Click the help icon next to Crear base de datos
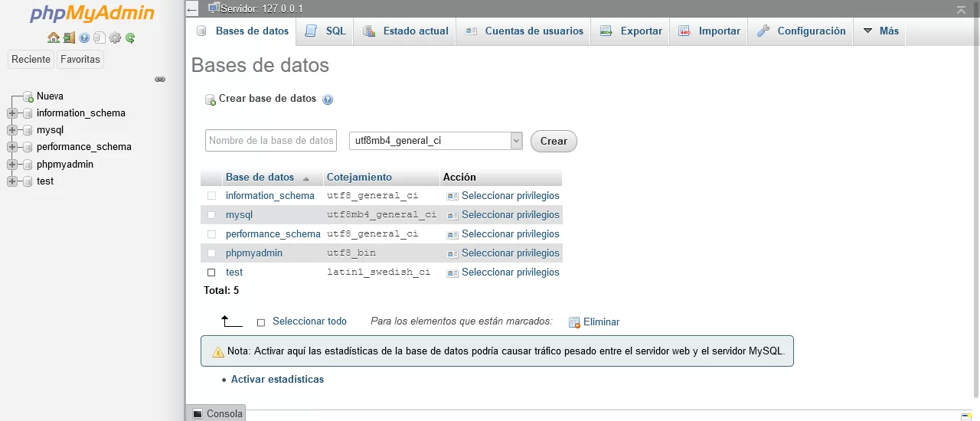 tap(328, 100)
